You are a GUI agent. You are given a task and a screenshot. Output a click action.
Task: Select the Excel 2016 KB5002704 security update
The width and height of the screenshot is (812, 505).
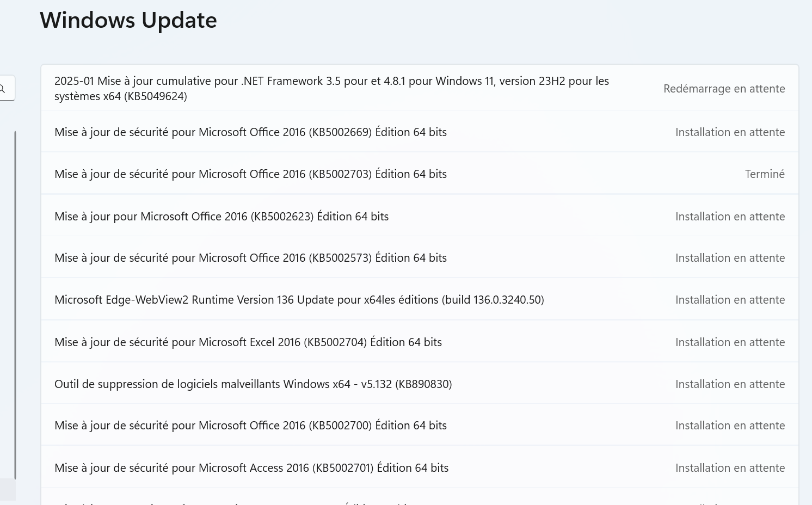(248, 342)
